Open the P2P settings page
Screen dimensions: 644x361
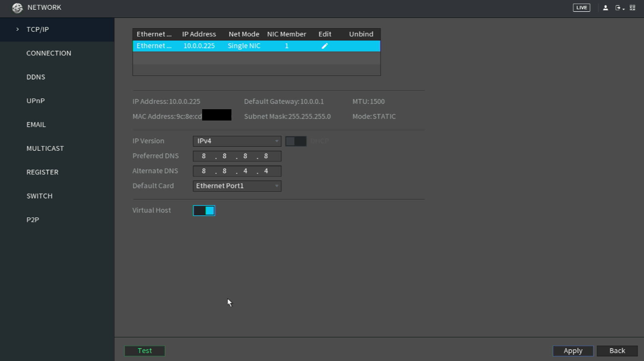pyautogui.click(x=32, y=219)
